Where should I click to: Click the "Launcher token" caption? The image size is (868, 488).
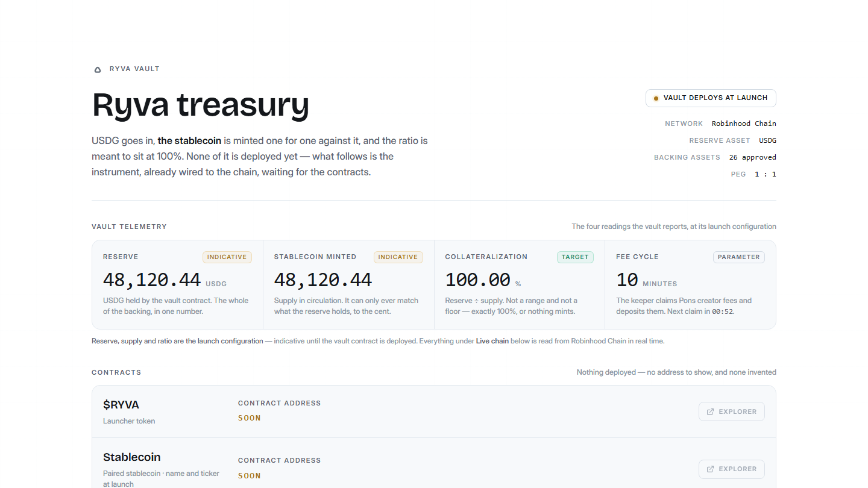(129, 421)
